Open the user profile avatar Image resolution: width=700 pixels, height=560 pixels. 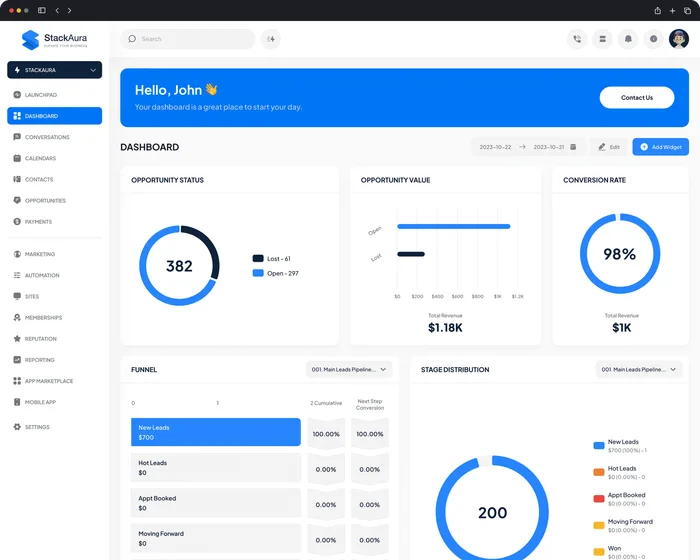pyautogui.click(x=679, y=39)
